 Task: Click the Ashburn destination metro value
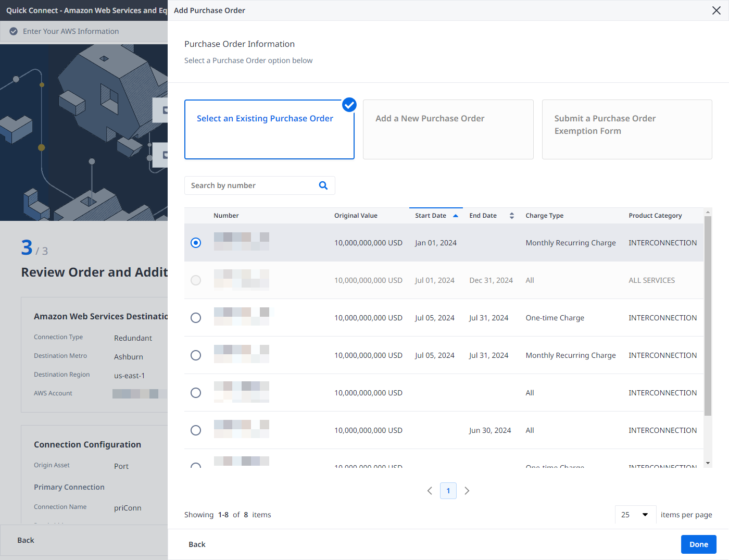point(129,357)
